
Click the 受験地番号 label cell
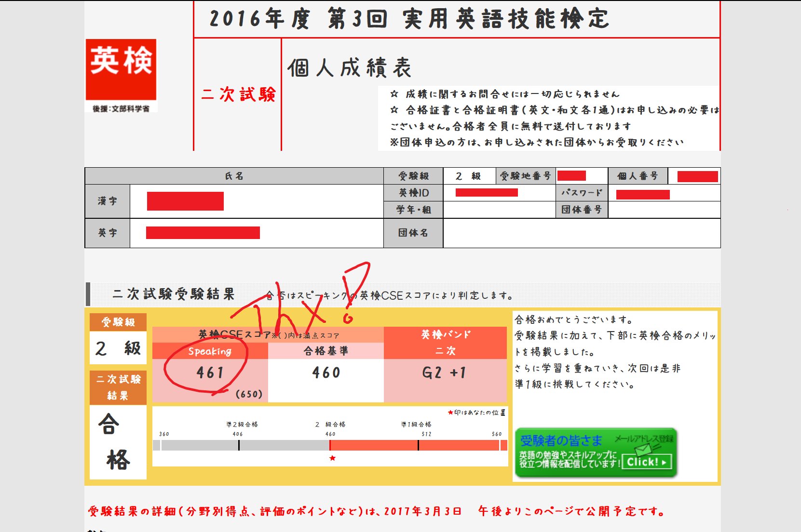(526, 176)
